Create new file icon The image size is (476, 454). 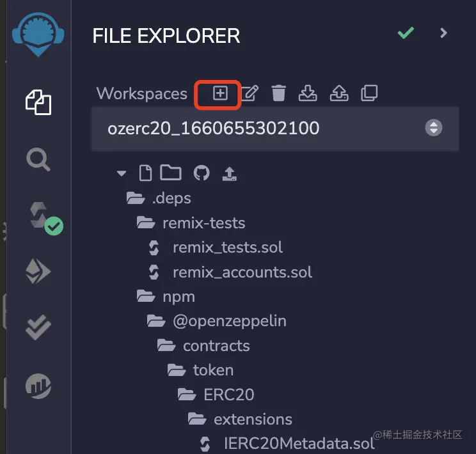pyautogui.click(x=145, y=173)
